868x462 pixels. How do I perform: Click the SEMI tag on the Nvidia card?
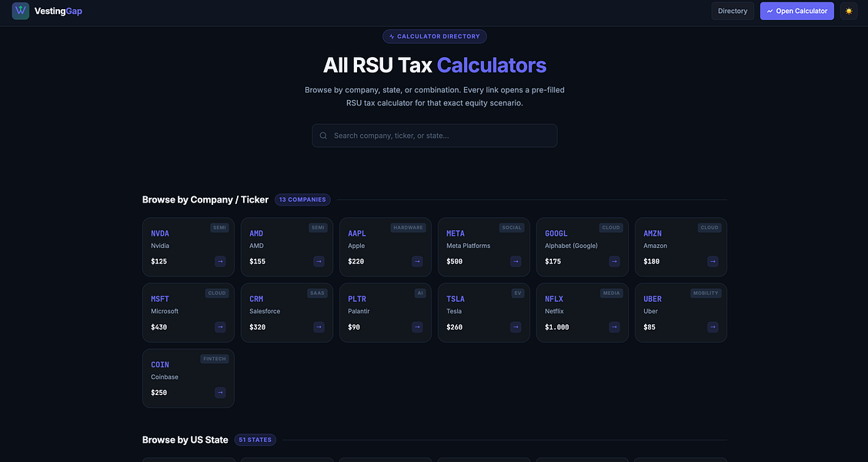pos(220,228)
